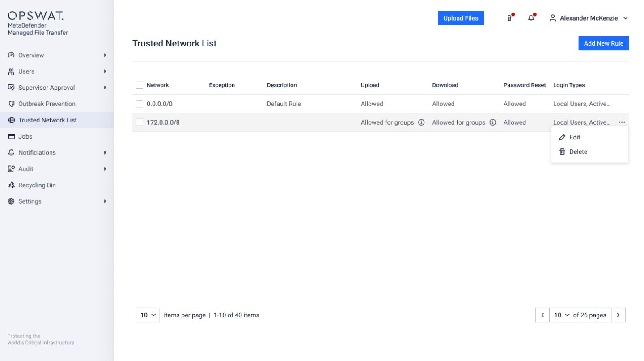
Task: Select the header checkbox to select all rules
Action: [139, 84]
